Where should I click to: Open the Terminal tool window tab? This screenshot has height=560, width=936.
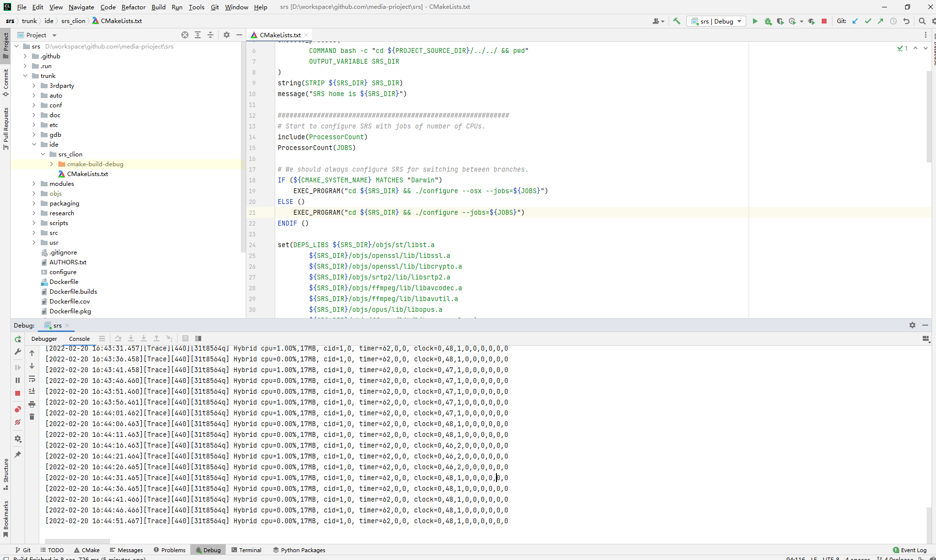[246, 550]
